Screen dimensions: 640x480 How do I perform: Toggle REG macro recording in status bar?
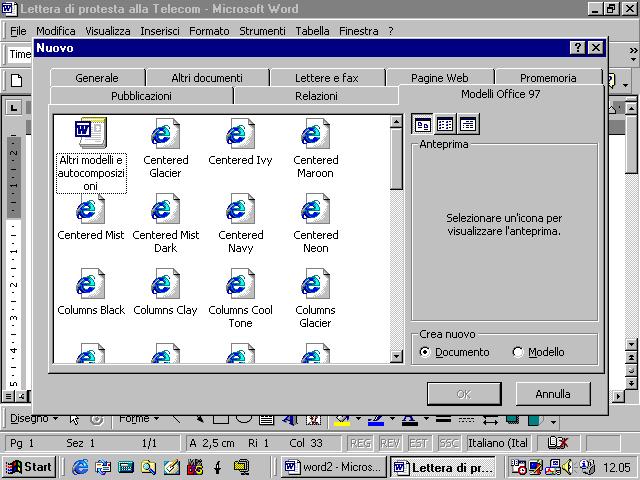coord(360,443)
